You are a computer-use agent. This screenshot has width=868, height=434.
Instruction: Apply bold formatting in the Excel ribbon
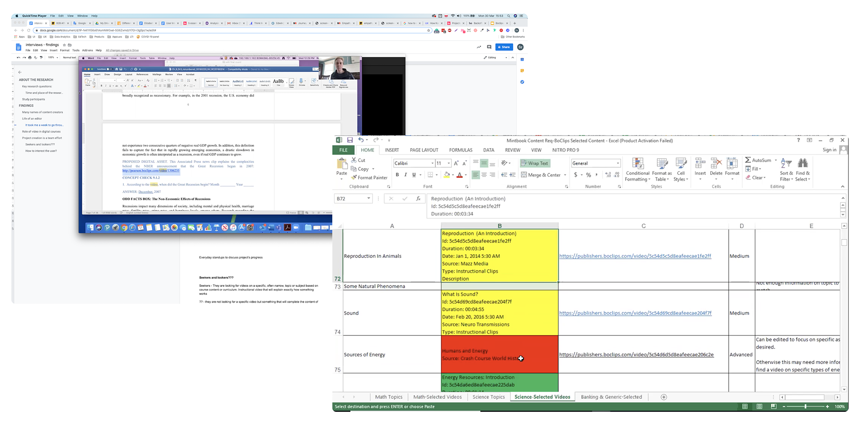click(x=397, y=175)
